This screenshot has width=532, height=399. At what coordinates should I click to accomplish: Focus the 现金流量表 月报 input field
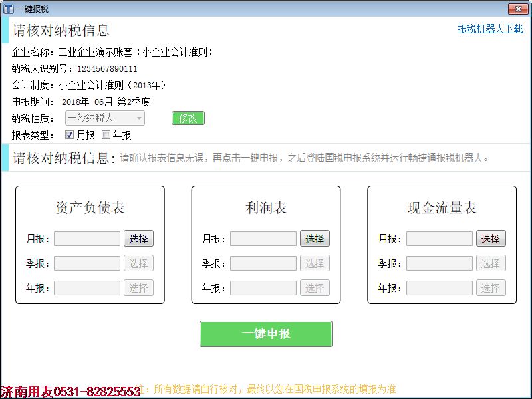(440, 239)
